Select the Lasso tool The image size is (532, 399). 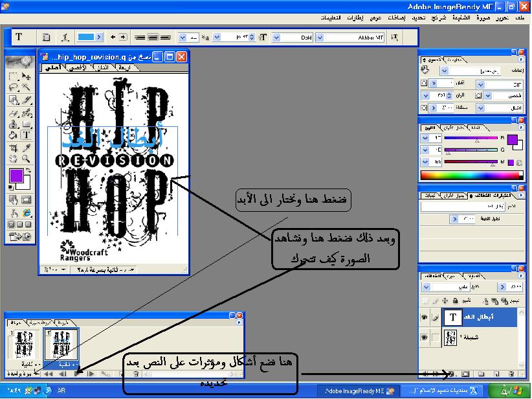(13, 88)
